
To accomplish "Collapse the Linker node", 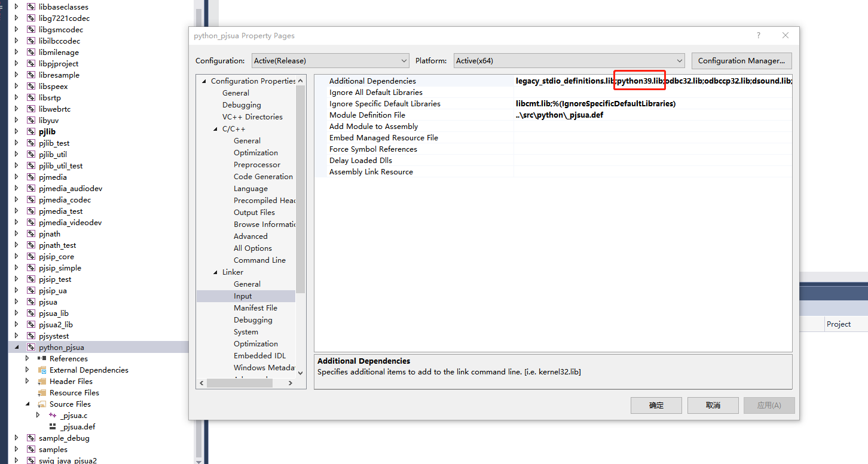I will coord(215,272).
